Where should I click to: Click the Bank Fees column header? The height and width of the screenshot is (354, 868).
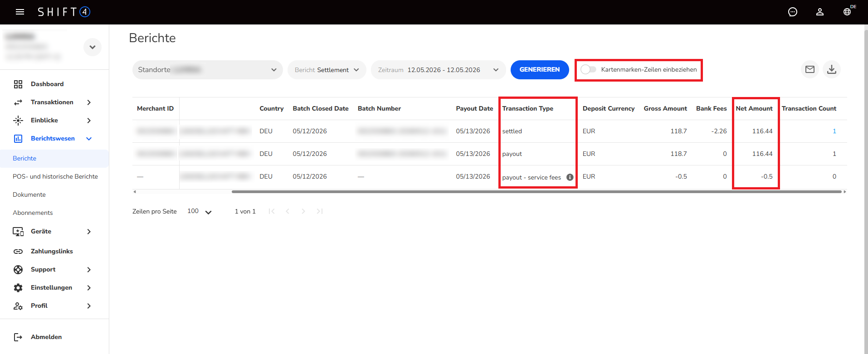point(712,109)
